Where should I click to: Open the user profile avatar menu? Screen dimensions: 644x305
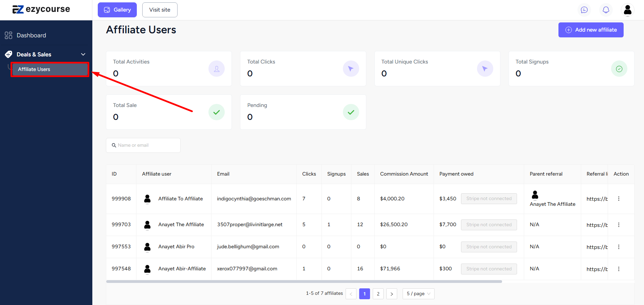(x=628, y=10)
